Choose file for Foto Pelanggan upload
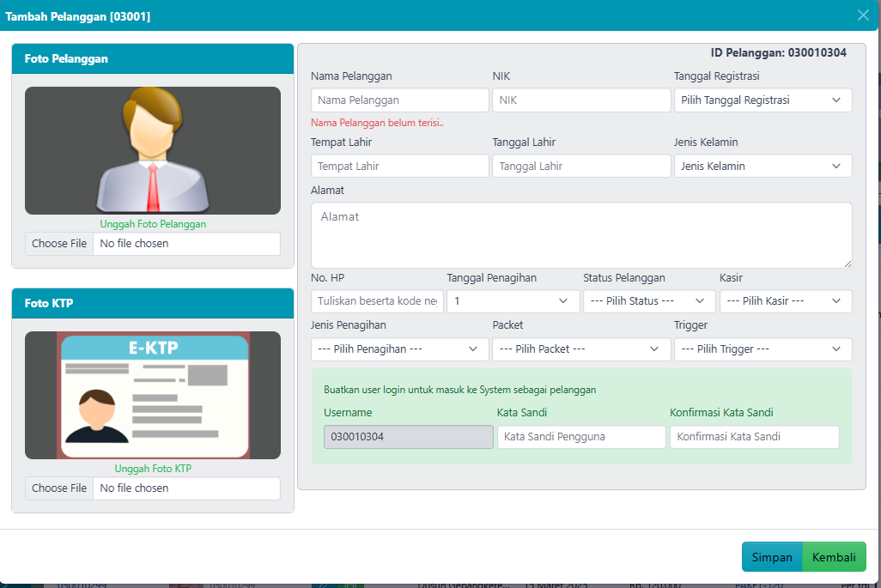Image resolution: width=881 pixels, height=588 pixels. (x=59, y=244)
